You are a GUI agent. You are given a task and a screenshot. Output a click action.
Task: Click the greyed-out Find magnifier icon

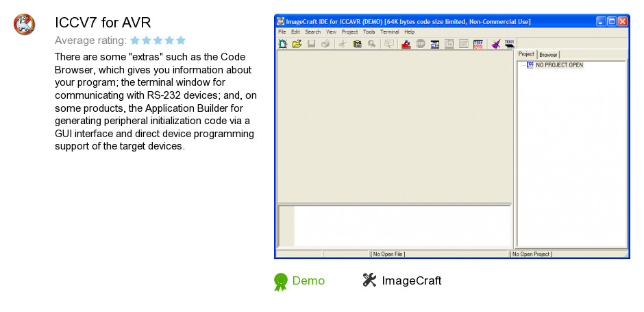pyautogui.click(x=389, y=44)
